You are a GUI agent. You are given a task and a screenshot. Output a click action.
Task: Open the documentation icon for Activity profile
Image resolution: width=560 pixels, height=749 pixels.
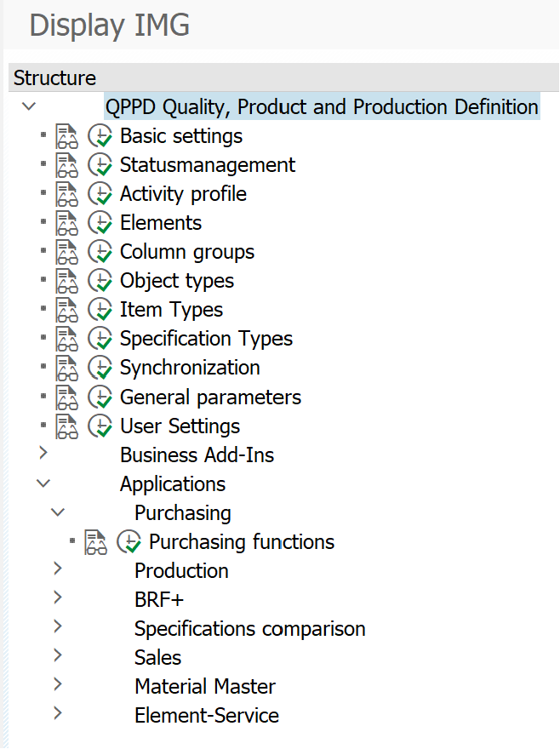[x=66, y=194]
